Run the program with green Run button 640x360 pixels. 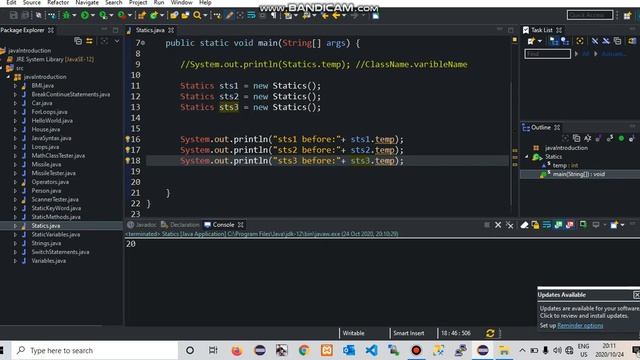[x=84, y=16]
